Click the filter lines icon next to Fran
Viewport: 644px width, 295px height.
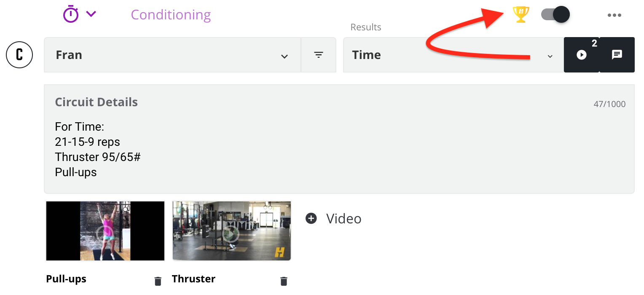point(319,55)
